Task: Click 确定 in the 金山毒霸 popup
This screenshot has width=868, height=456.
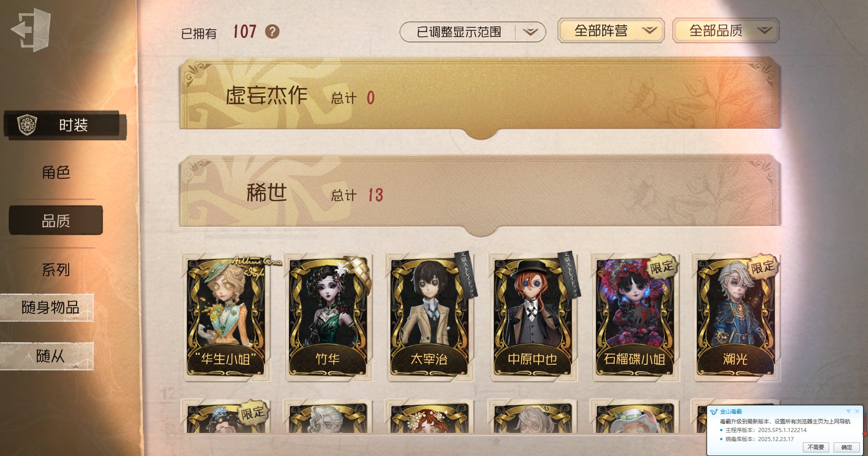Action: pyautogui.click(x=847, y=447)
